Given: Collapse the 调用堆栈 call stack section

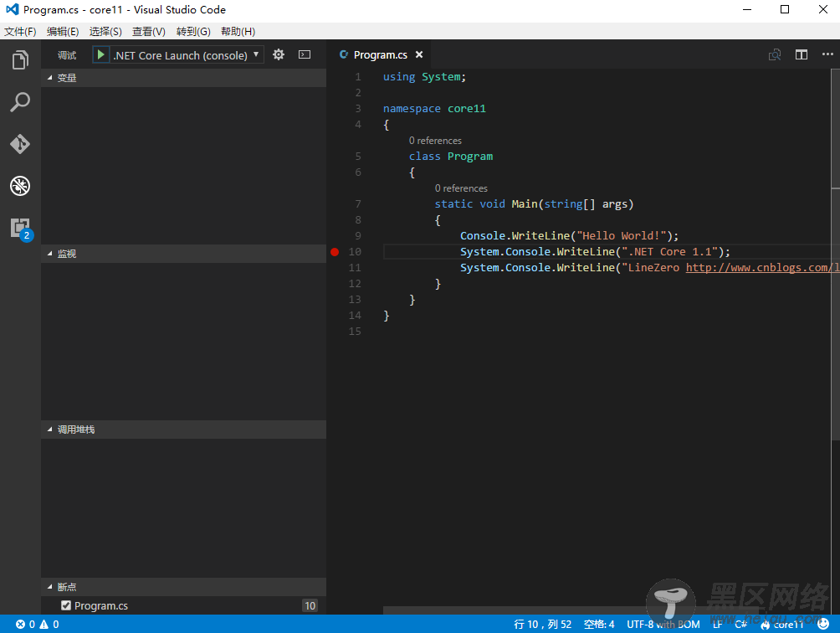Looking at the screenshot, I should coord(183,430).
